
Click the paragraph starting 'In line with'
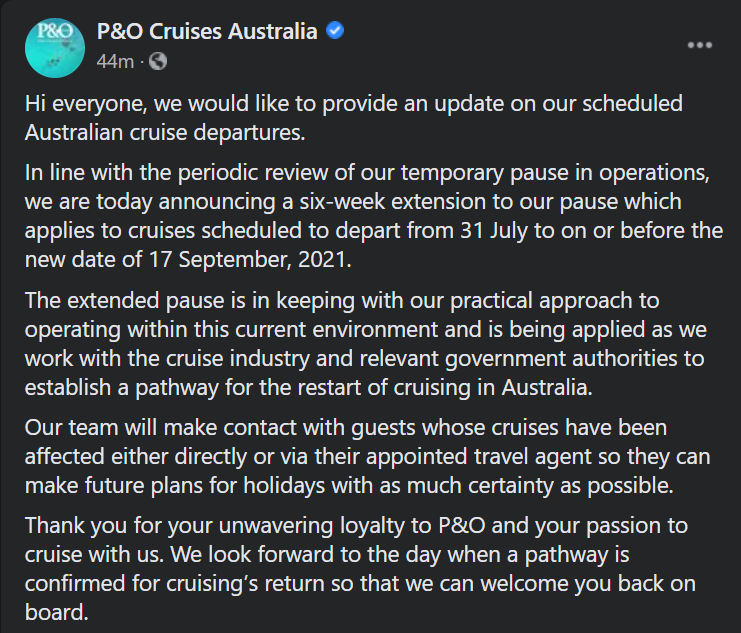point(374,216)
